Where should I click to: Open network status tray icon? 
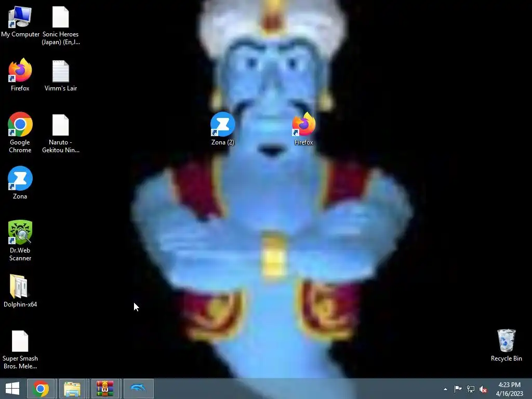[471, 389]
